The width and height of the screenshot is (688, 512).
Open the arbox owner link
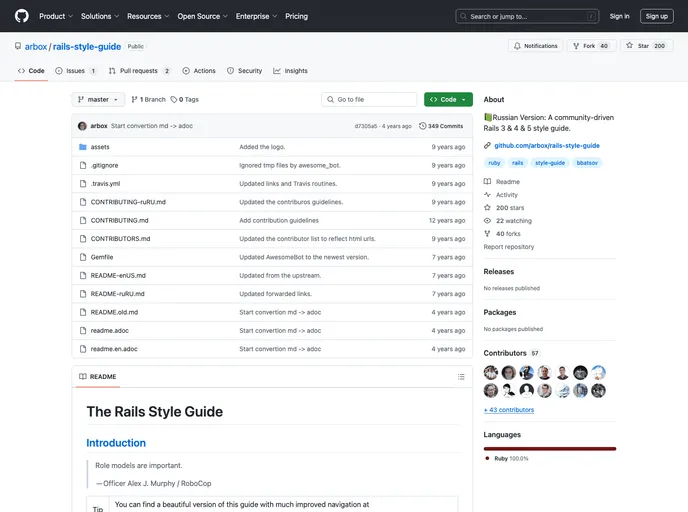36,47
